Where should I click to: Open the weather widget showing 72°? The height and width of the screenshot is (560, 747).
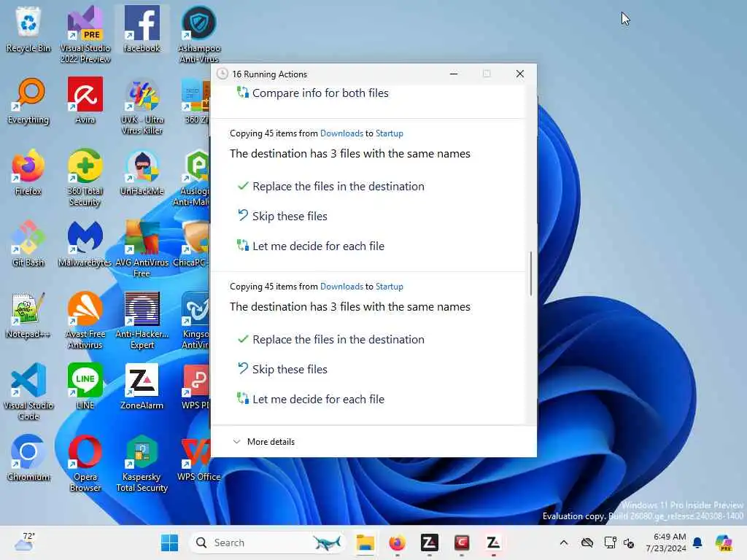pos(25,542)
